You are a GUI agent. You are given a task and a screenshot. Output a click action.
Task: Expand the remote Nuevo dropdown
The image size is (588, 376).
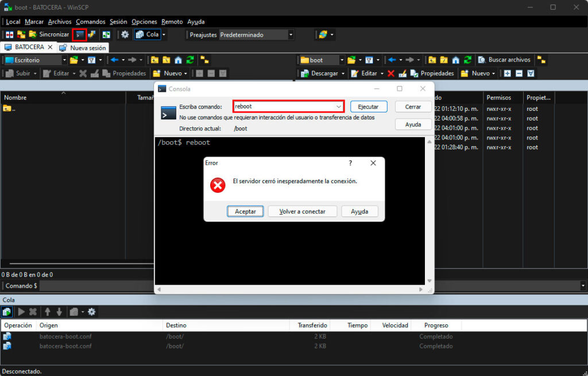pos(493,73)
